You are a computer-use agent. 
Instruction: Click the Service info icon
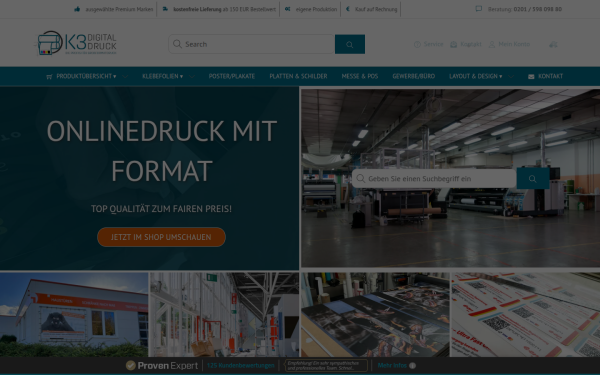417,44
